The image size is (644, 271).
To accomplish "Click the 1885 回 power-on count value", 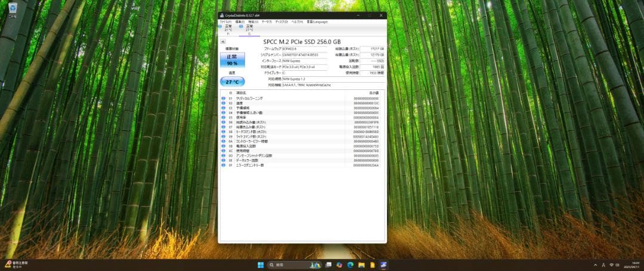I will (372, 67).
